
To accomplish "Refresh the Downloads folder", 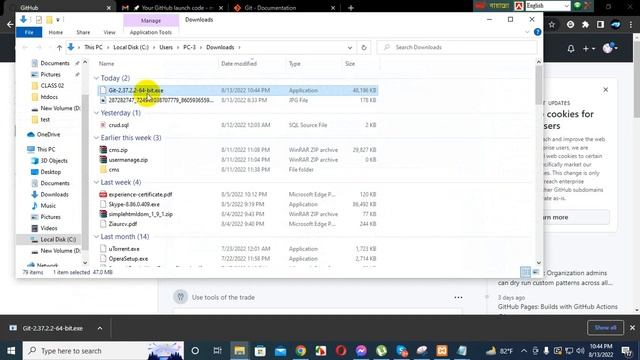I will (x=364, y=47).
